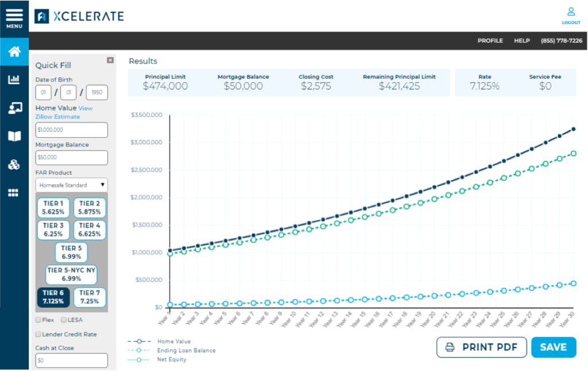Tick the LESA checkbox
This screenshot has height=371, width=588.
[x=64, y=320]
